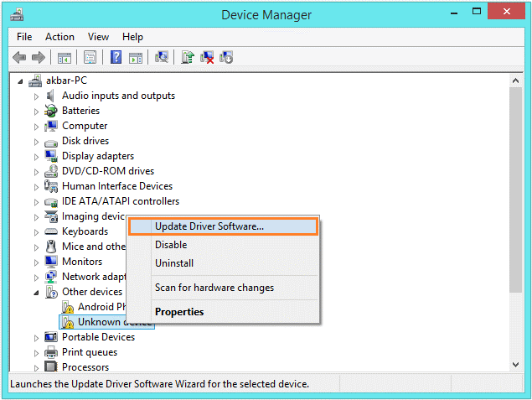The image size is (532, 400).
Task: Click the Forward arrow toolbar icon
Action: coord(38,57)
